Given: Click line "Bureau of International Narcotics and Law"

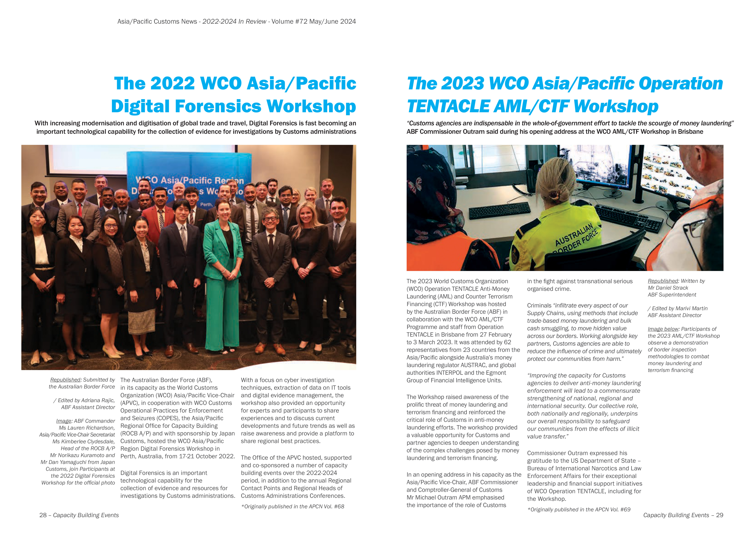Looking at the screenshot, I should click(584, 469).
